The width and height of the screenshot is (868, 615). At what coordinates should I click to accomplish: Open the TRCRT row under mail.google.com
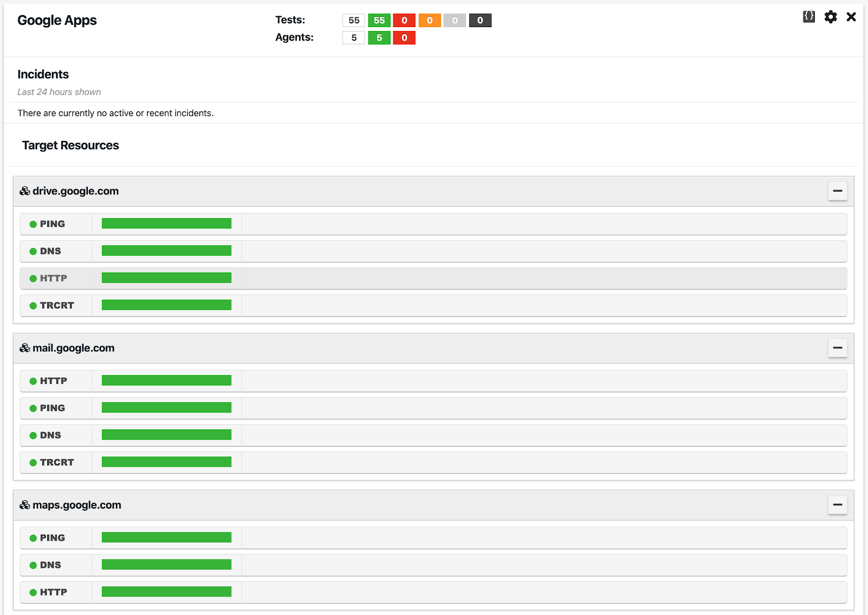433,462
